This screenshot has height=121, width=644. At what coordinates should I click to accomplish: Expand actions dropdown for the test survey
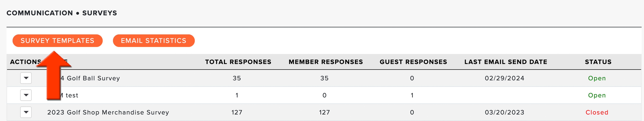point(26,95)
